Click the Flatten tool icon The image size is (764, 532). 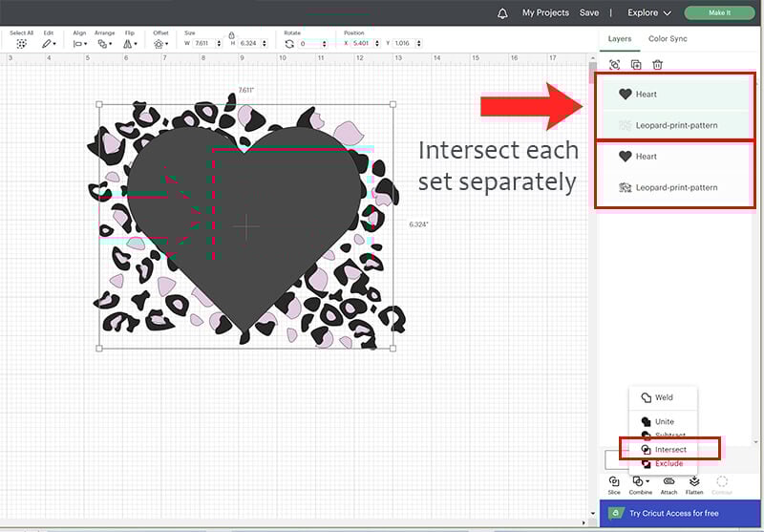694,481
